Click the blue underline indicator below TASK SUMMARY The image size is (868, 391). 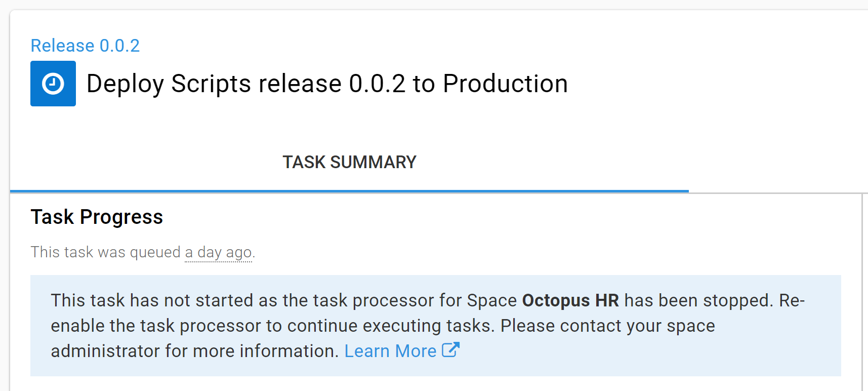click(349, 191)
